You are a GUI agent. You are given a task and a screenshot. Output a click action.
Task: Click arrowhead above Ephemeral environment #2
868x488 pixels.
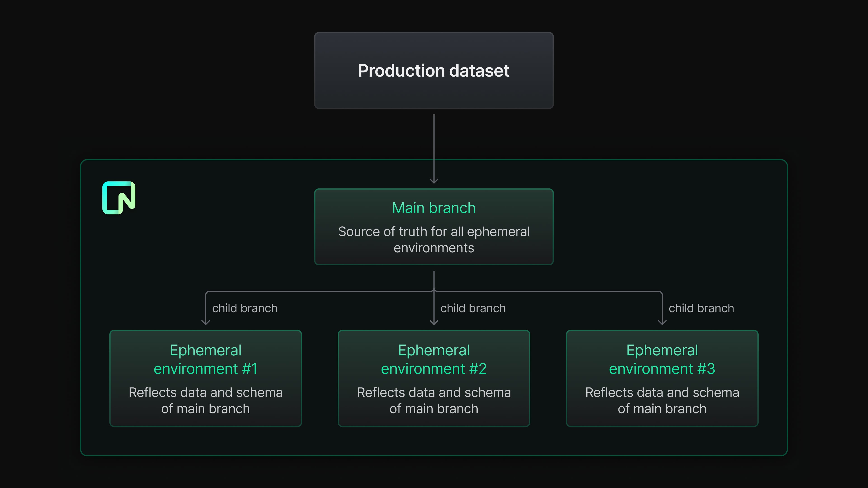click(434, 322)
